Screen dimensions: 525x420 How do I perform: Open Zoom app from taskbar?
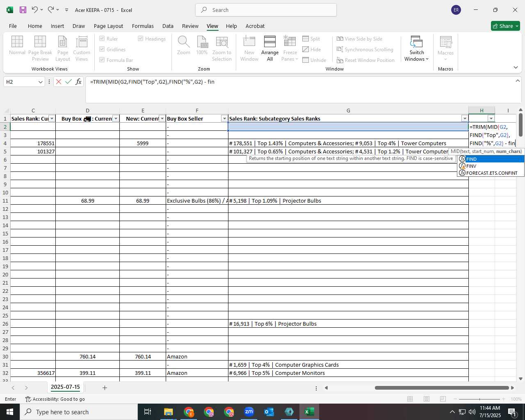(x=249, y=412)
